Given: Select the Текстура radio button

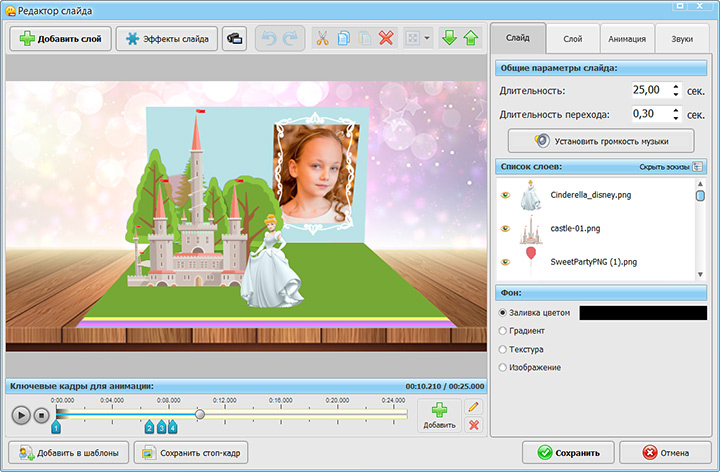Looking at the screenshot, I should click(502, 349).
